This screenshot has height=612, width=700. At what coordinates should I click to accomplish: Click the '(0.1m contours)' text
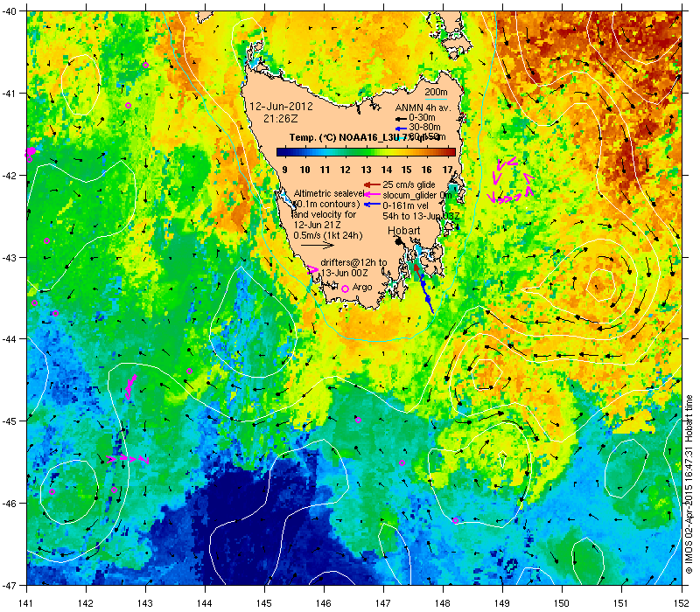(326, 204)
